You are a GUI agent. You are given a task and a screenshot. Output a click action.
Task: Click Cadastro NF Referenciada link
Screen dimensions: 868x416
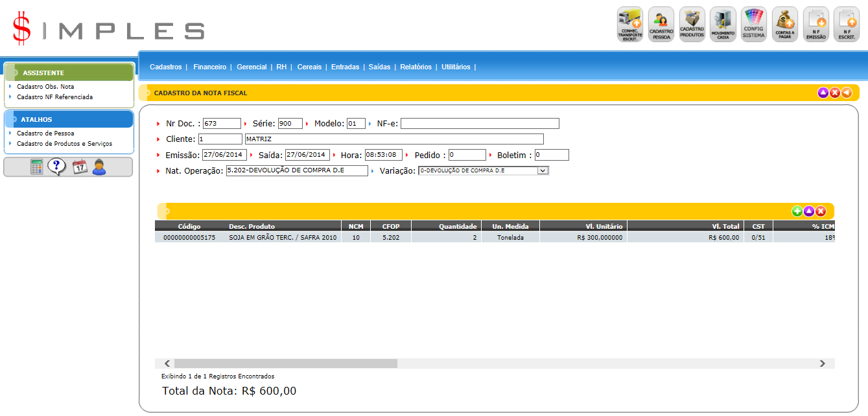pyautogui.click(x=54, y=97)
